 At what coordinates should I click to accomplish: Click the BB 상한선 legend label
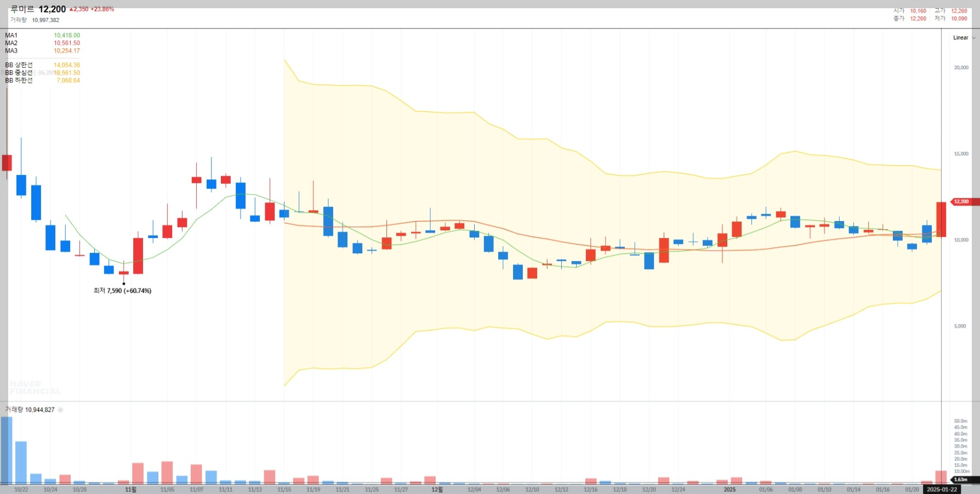click(x=19, y=65)
